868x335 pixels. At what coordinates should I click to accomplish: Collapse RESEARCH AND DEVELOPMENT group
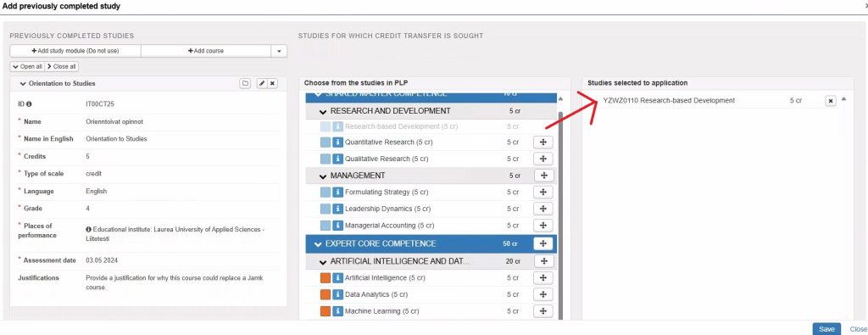323,111
